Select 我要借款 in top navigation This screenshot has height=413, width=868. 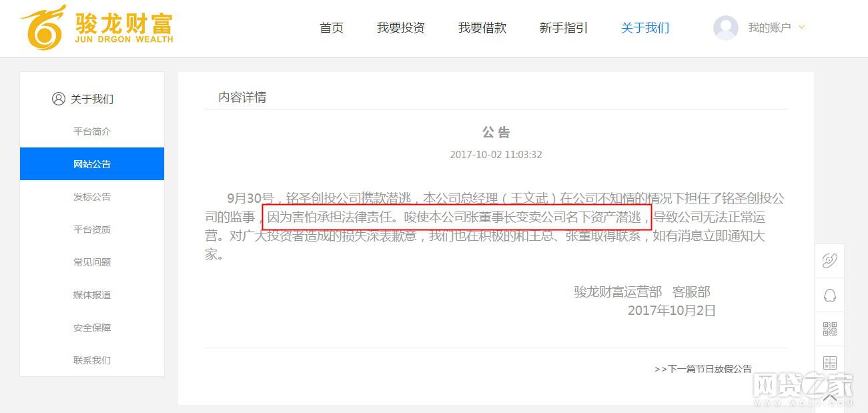tap(482, 28)
